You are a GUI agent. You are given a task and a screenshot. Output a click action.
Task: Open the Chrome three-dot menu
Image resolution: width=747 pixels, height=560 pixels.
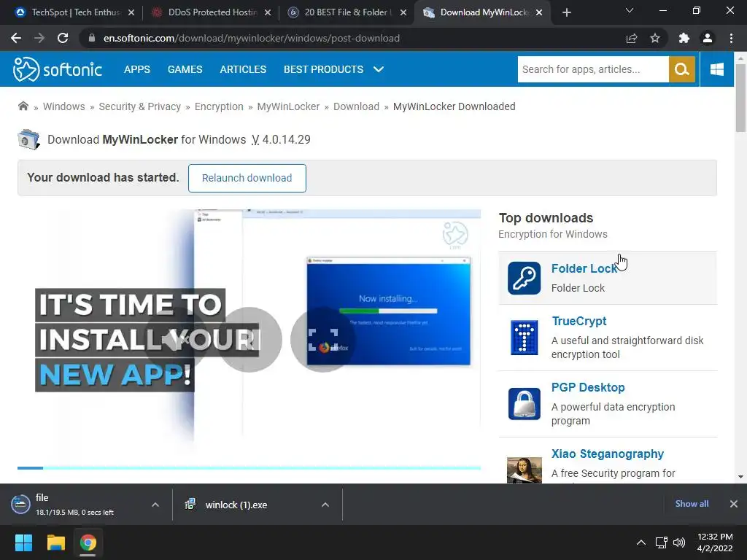pyautogui.click(x=731, y=38)
